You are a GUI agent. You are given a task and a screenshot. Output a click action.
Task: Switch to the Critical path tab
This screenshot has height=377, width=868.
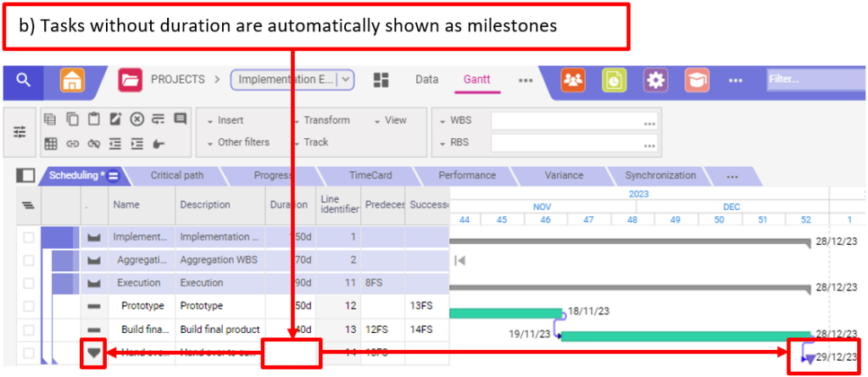pyautogui.click(x=176, y=175)
